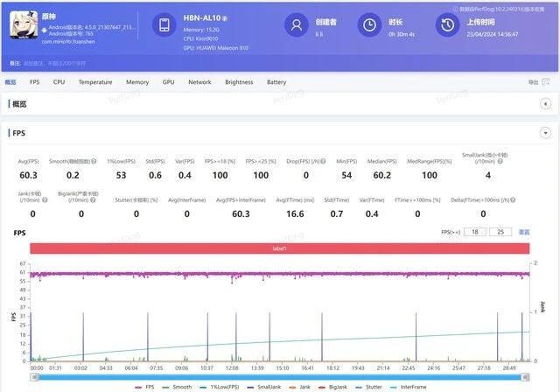560x392 pixels.
Task: Switch to the Temperature tab
Action: coord(94,82)
